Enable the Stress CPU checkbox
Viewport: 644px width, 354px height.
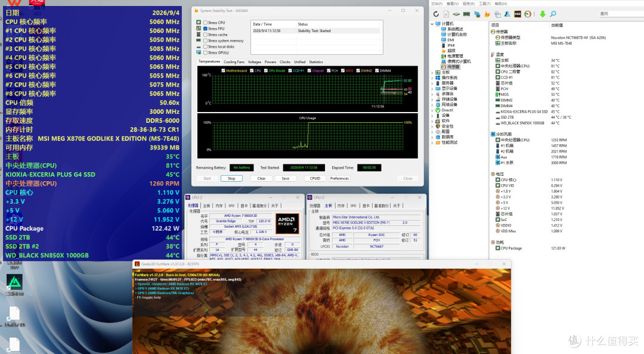tap(205, 23)
